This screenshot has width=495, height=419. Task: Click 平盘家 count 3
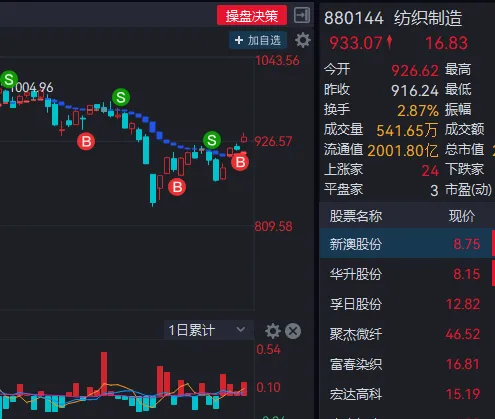(434, 190)
